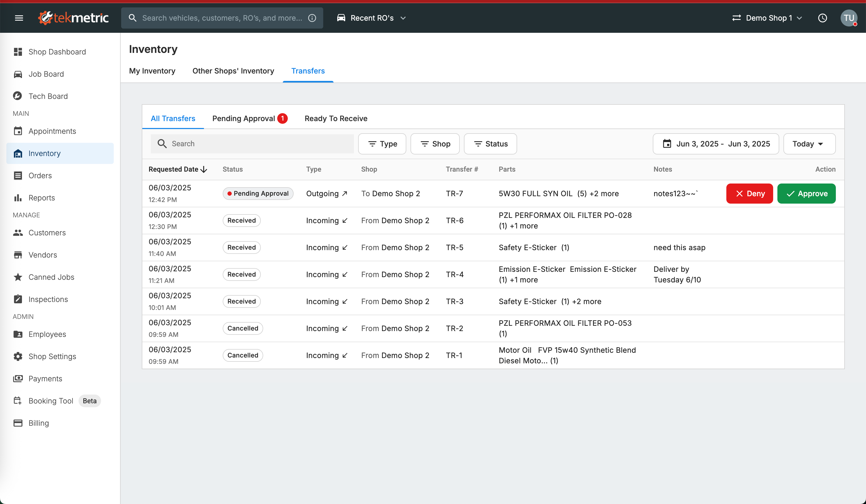866x504 pixels.
Task: Click the Appointments calendar icon
Action: (18, 131)
